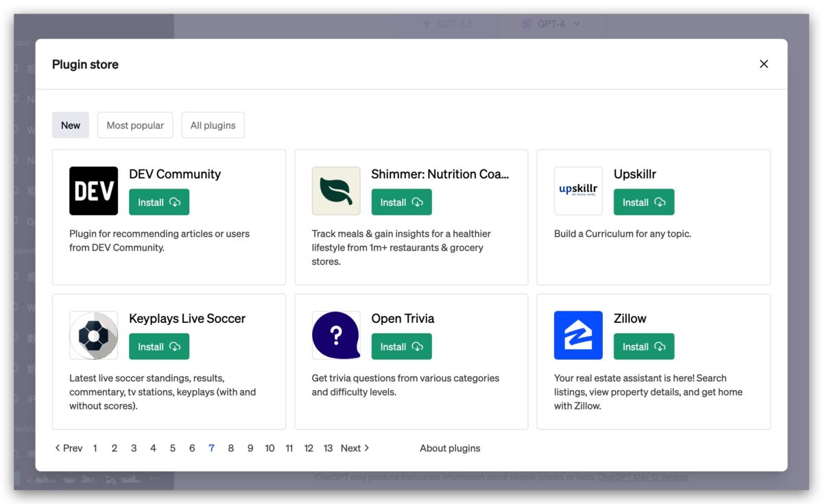823x504 pixels.
Task: Go to page 5 of plugins
Action: point(173,448)
